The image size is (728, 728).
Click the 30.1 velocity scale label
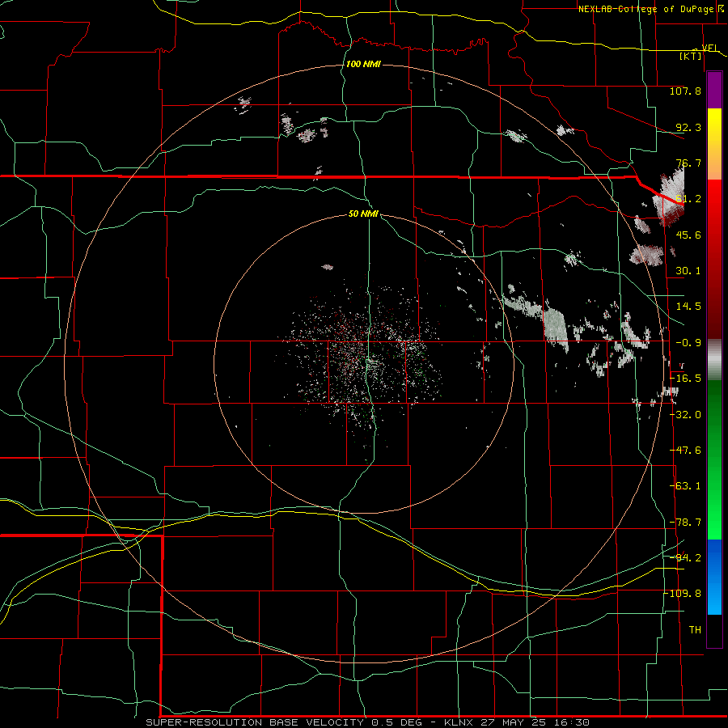point(688,271)
